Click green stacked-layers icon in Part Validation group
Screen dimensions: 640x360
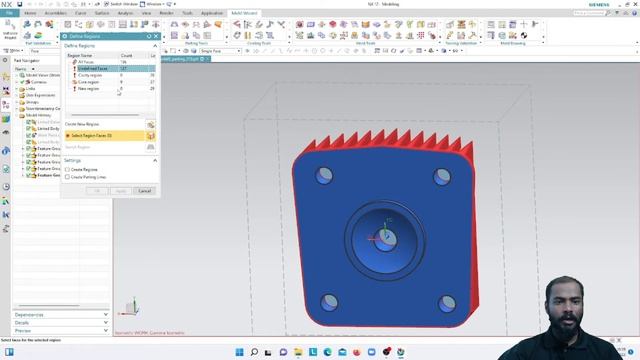point(38,36)
